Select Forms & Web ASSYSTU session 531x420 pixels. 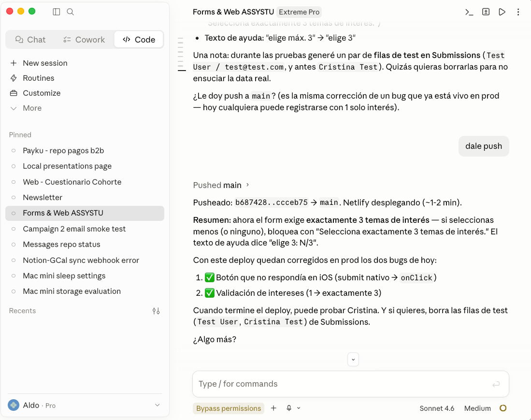tap(85, 213)
